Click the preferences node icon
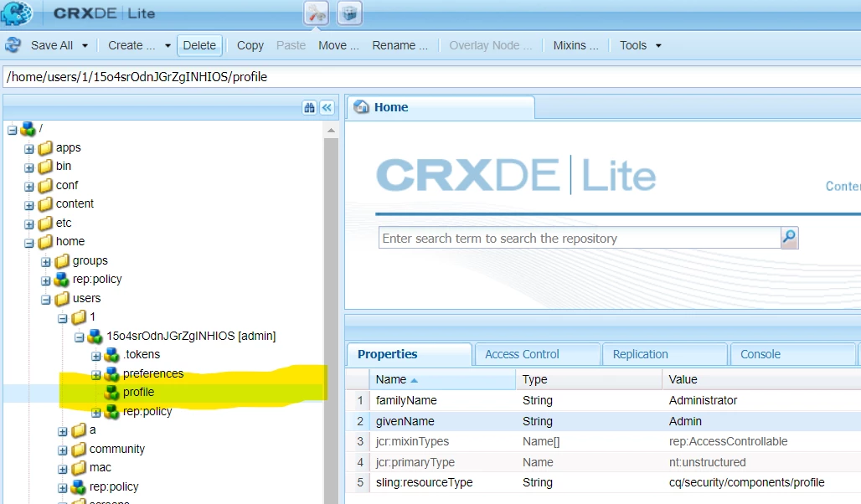The image size is (861, 504). 112,374
